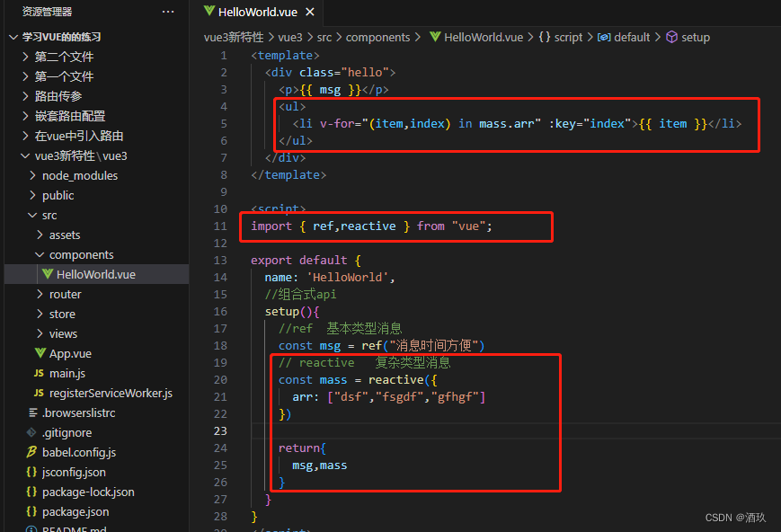Click the Vue icon beside App.vue

point(40,353)
